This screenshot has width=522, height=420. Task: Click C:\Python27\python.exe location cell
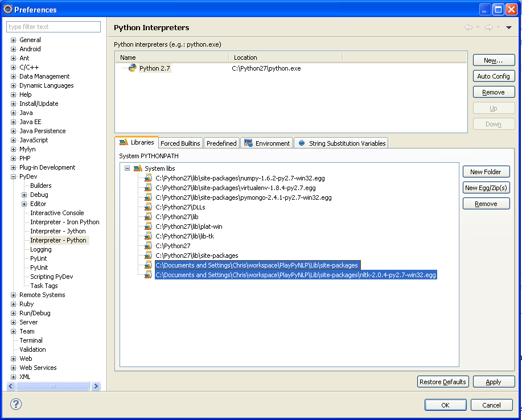click(x=266, y=68)
